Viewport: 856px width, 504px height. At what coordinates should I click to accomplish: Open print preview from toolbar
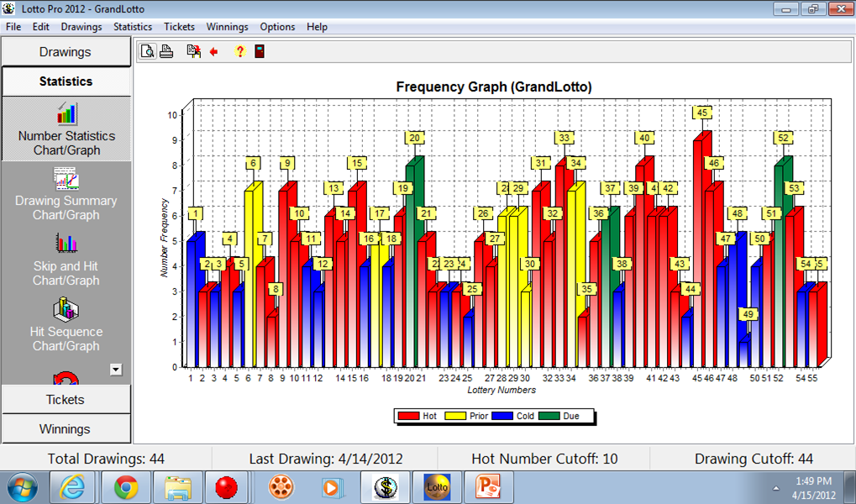coord(147,51)
